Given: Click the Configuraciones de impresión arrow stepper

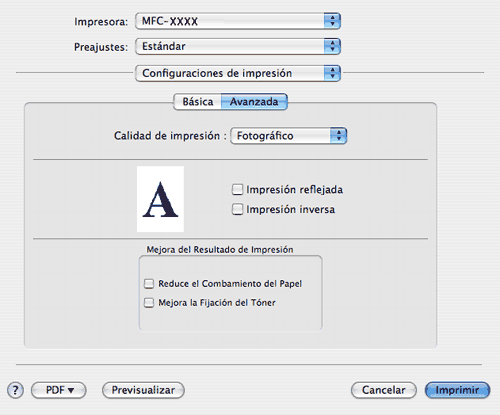Looking at the screenshot, I should point(332,73).
